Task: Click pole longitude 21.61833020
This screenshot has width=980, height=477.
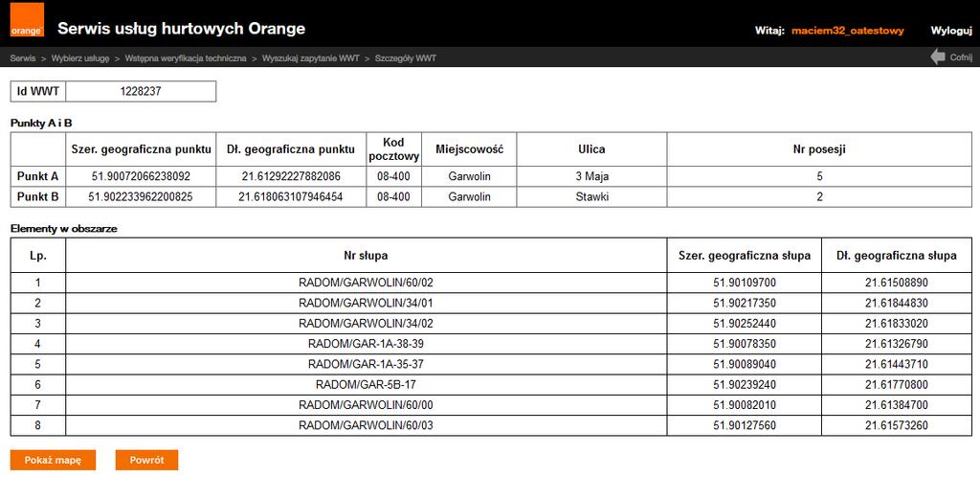Action: pyautogui.click(x=897, y=324)
